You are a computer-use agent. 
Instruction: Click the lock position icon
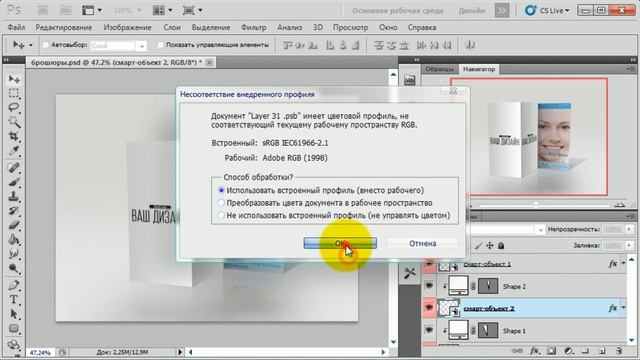click(489, 245)
